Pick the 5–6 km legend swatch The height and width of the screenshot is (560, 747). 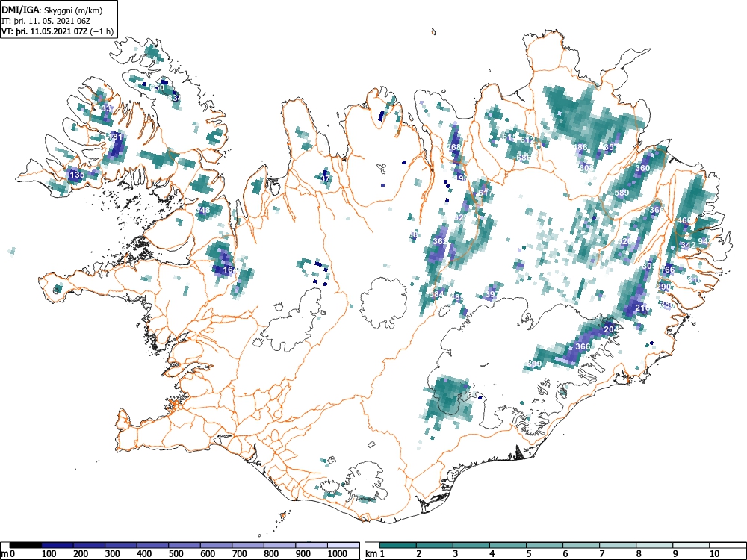(545, 545)
